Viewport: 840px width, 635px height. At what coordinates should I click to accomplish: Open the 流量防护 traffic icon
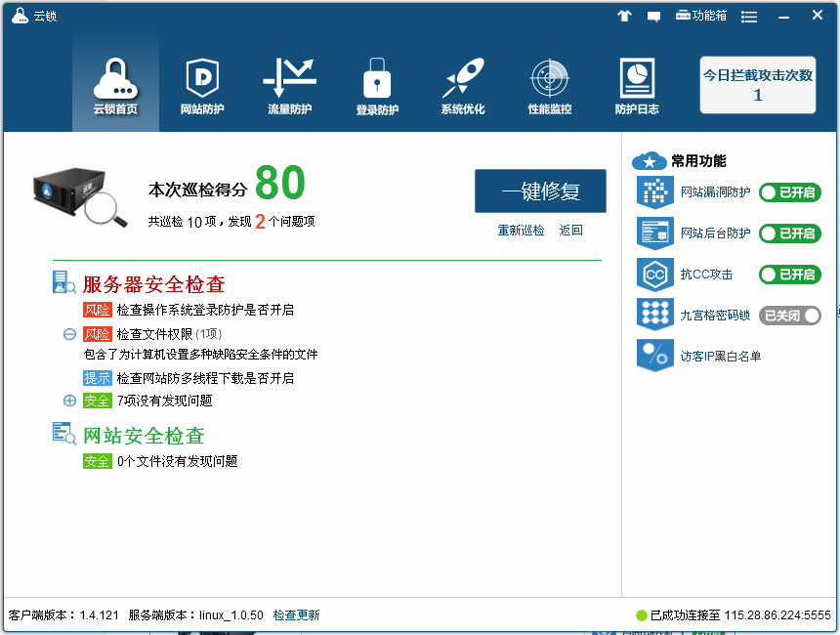point(289,79)
